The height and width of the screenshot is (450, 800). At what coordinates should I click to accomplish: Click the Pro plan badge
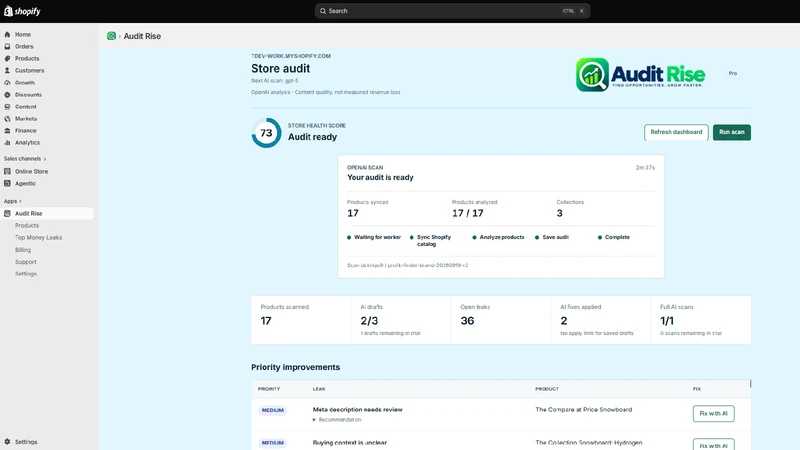[x=733, y=73]
